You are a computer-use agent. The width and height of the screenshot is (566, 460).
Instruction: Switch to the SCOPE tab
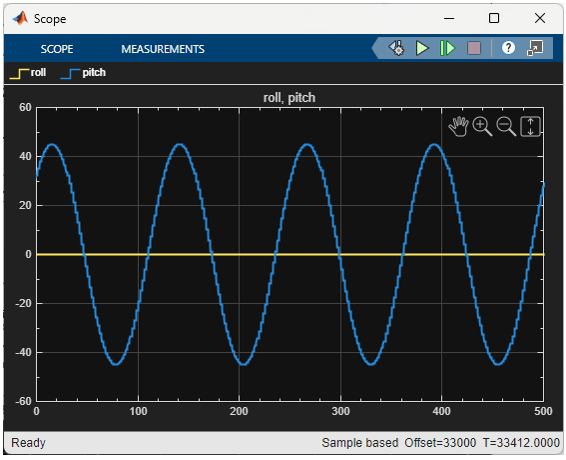pyautogui.click(x=57, y=49)
